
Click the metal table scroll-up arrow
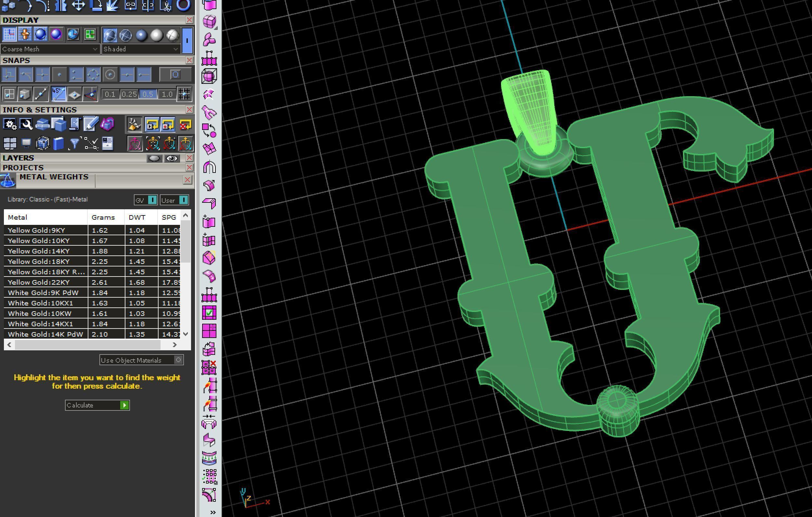(186, 215)
